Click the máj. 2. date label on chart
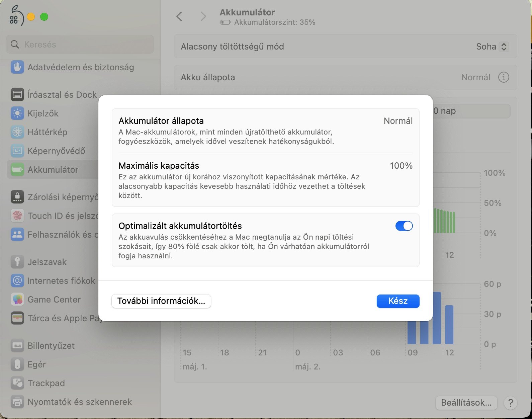The image size is (532, 419). pos(308,366)
